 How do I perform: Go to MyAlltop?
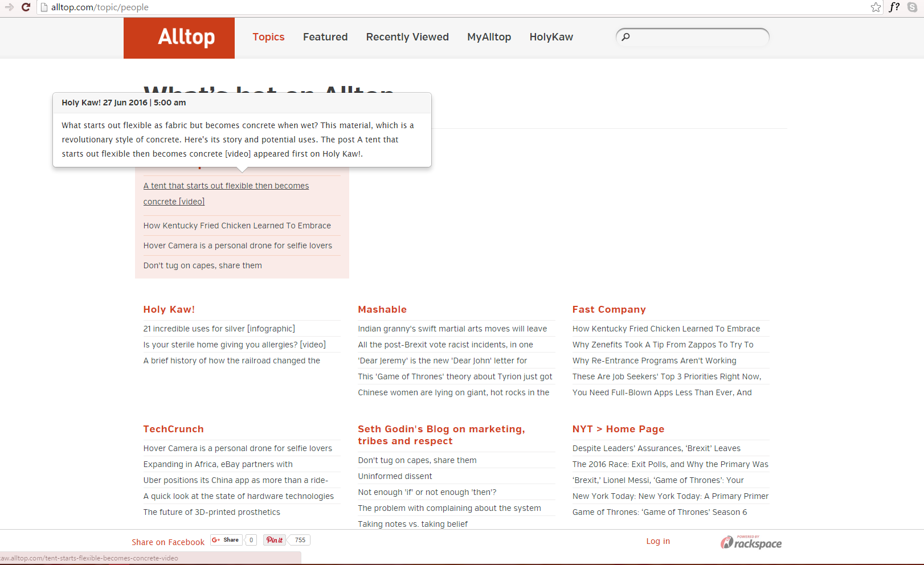pos(489,37)
